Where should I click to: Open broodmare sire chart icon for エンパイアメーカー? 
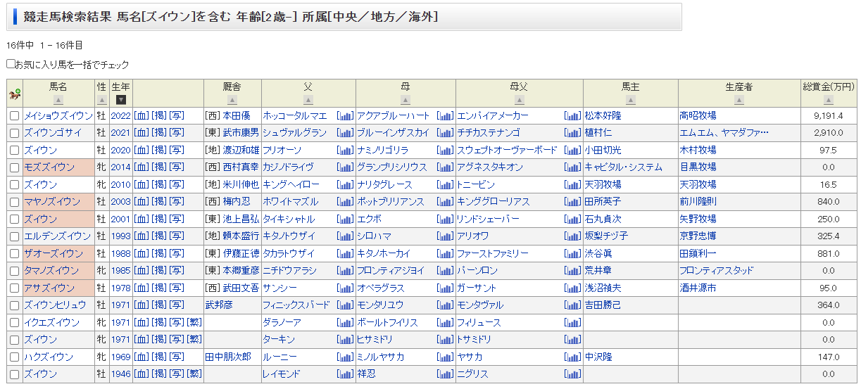[x=572, y=116]
